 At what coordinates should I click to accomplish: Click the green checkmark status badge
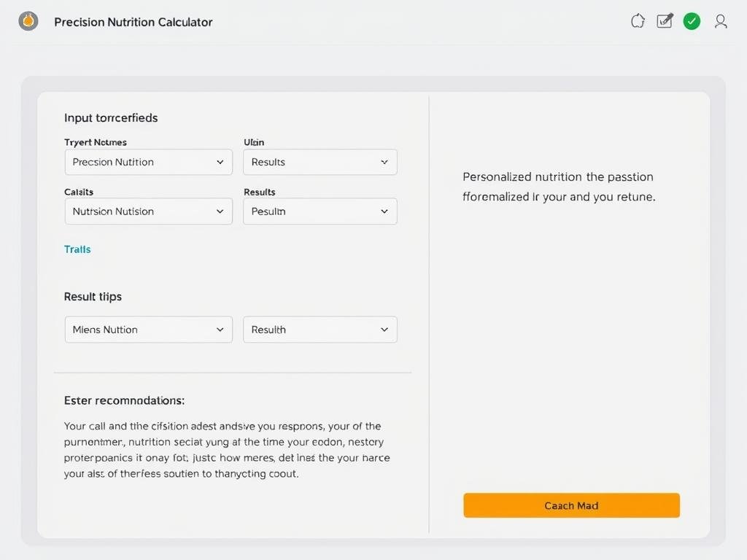(x=692, y=21)
